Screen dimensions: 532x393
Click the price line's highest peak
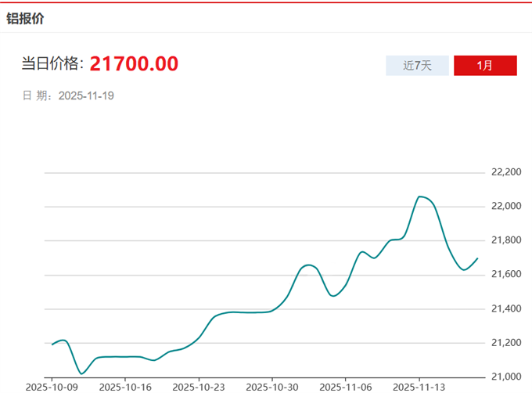coord(420,196)
